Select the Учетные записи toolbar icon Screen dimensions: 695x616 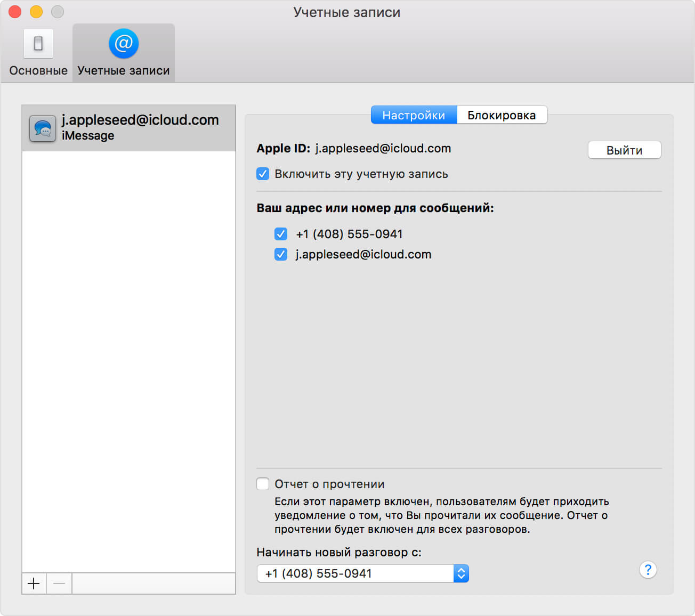click(x=124, y=53)
